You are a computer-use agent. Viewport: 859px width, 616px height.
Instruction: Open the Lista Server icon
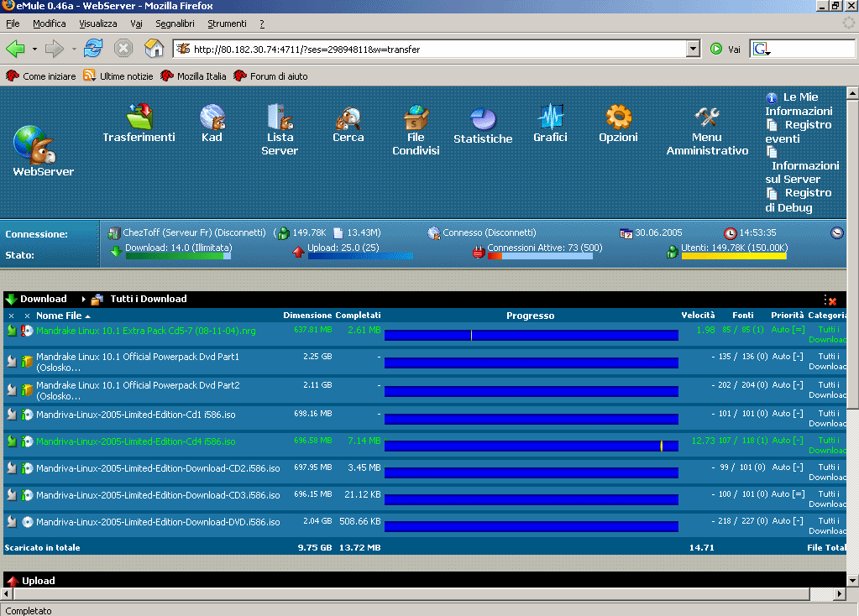click(x=280, y=117)
